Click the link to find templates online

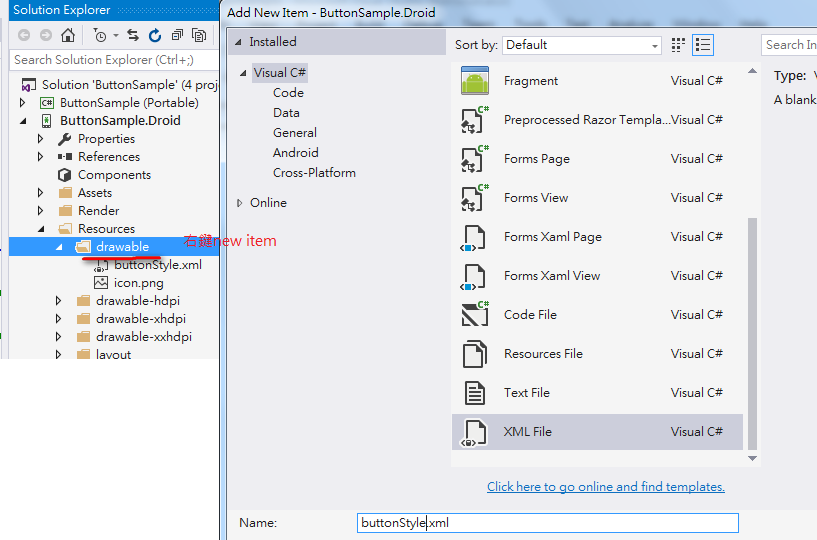tap(605, 487)
